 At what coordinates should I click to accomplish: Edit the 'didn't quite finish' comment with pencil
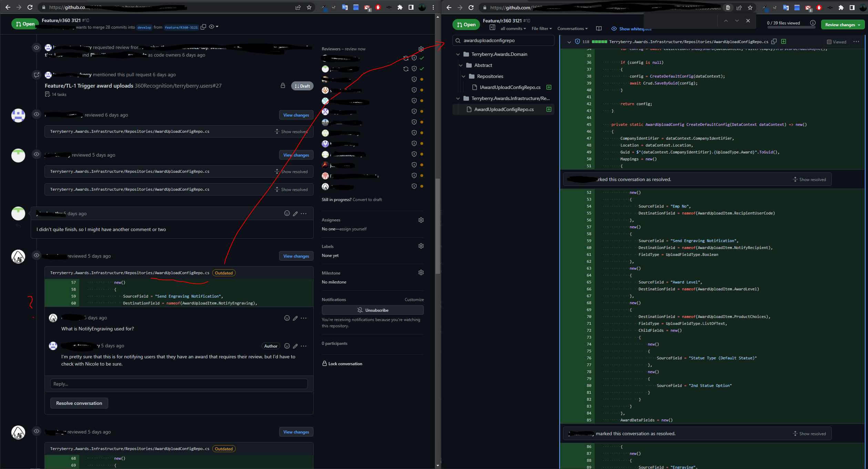coord(295,214)
